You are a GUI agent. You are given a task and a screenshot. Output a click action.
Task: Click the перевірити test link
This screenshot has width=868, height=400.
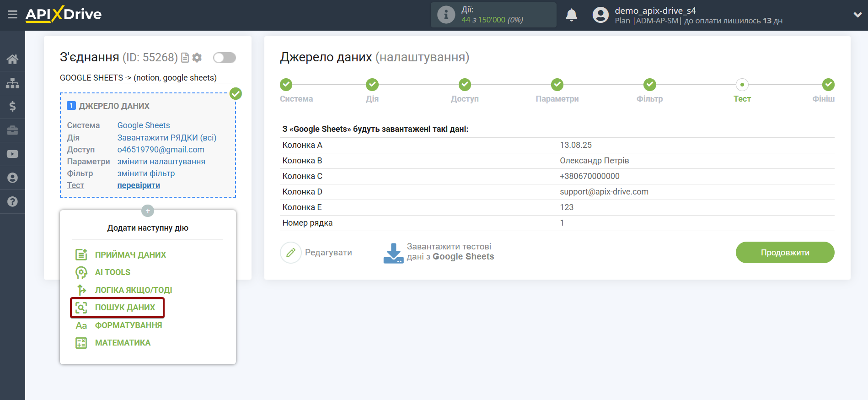[x=139, y=185]
